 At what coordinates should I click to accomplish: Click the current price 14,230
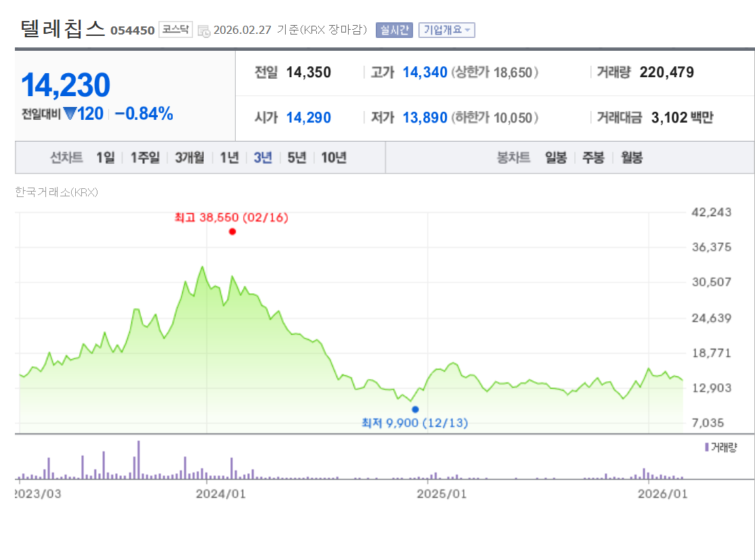coord(66,85)
